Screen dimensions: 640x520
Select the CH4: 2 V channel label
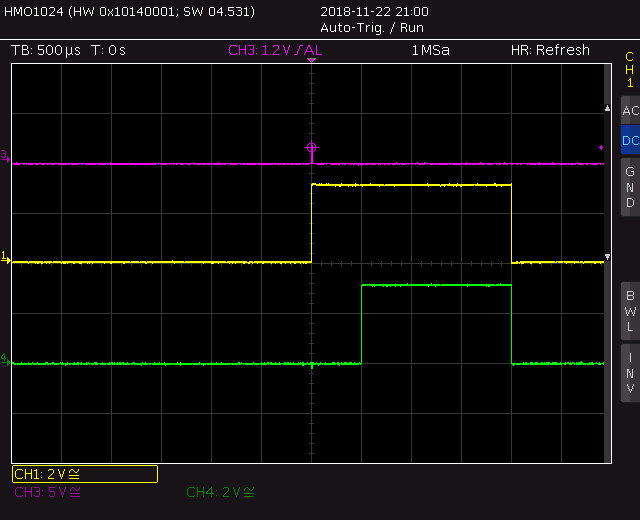[220, 492]
